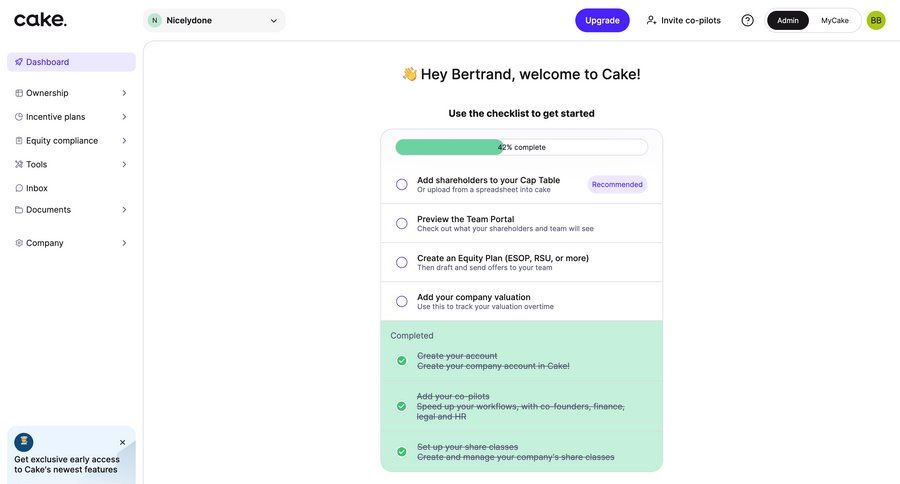This screenshot has height=484, width=900.
Task: Click the purple Upgrade button
Action: pos(602,20)
